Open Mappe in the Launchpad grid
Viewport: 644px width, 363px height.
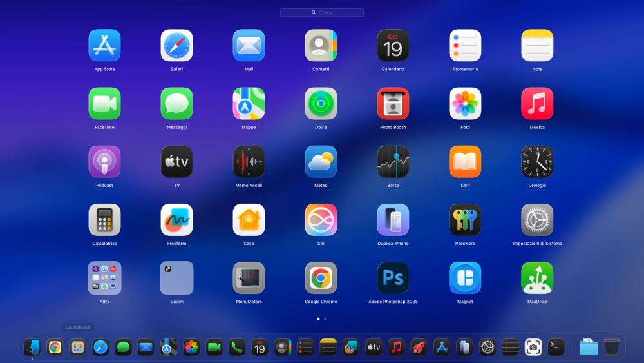tap(249, 104)
